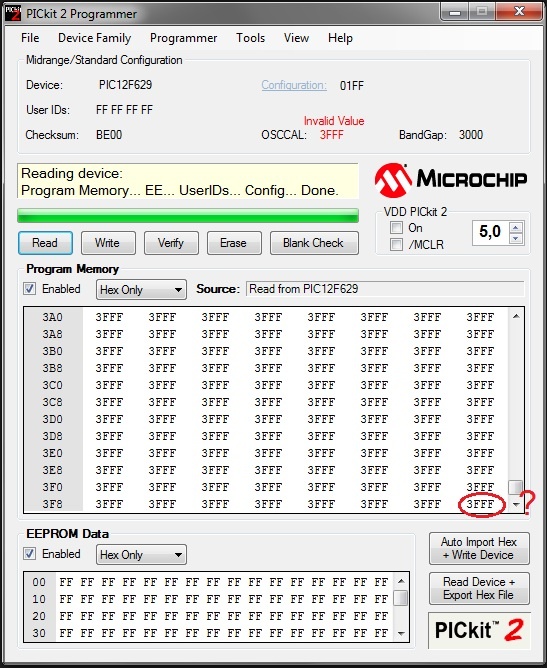Open EEPROM Data Hex Only dropdown
This screenshot has width=547, height=668.
point(141,555)
